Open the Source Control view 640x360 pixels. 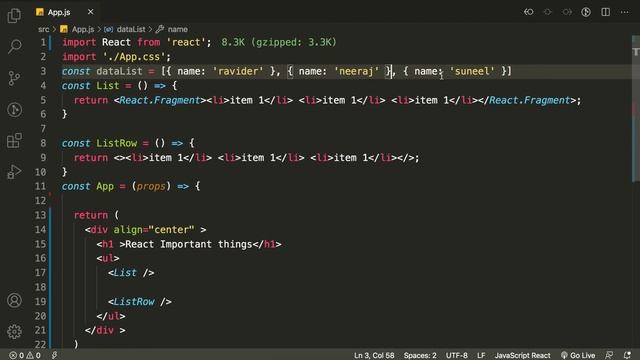coord(14,78)
